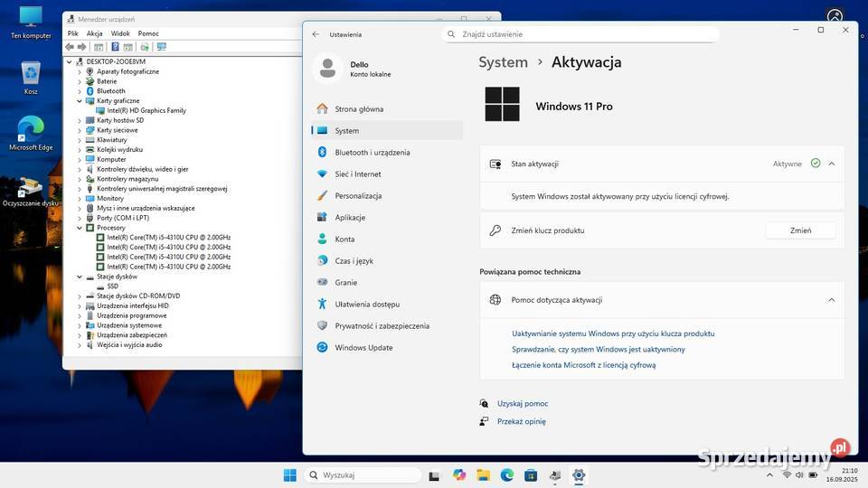Select the SSD device under Stacje dysków
The image size is (868, 488).
112,286
